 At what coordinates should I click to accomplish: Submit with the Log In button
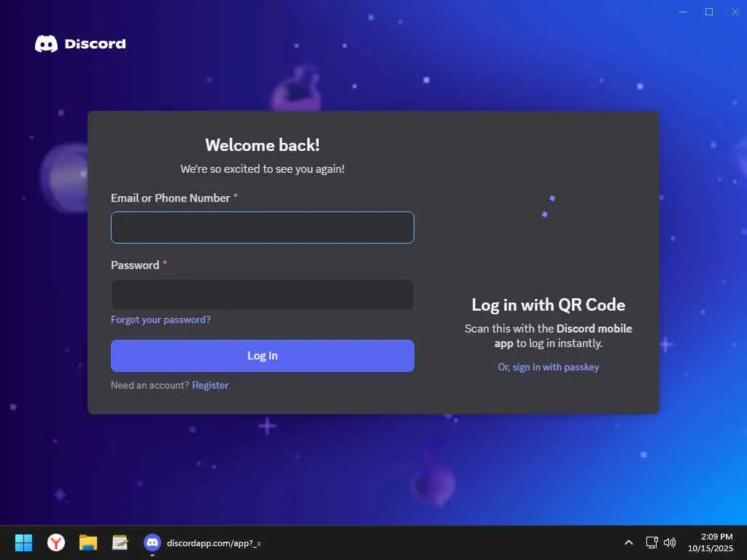pos(263,356)
